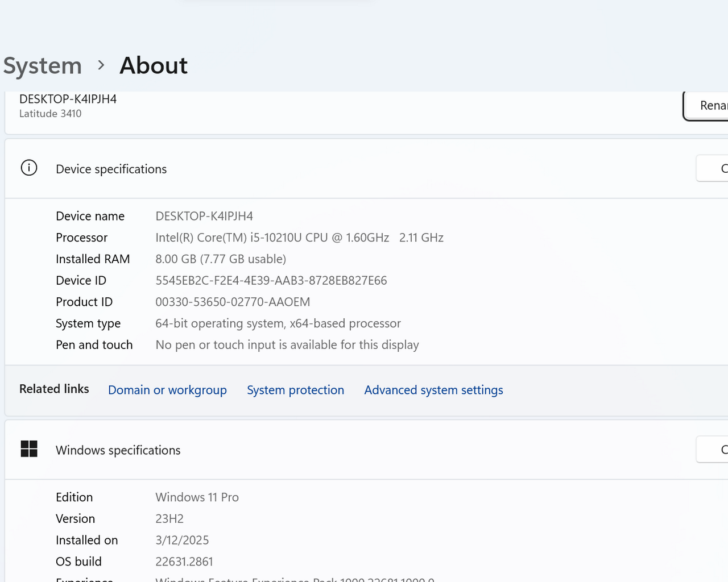Open Advanced system settings link

pyautogui.click(x=433, y=390)
